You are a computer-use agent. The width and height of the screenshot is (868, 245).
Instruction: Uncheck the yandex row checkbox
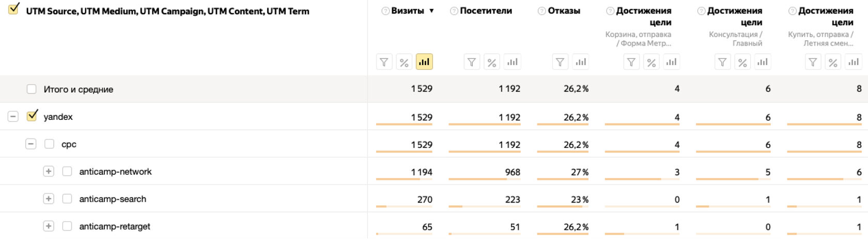point(32,116)
